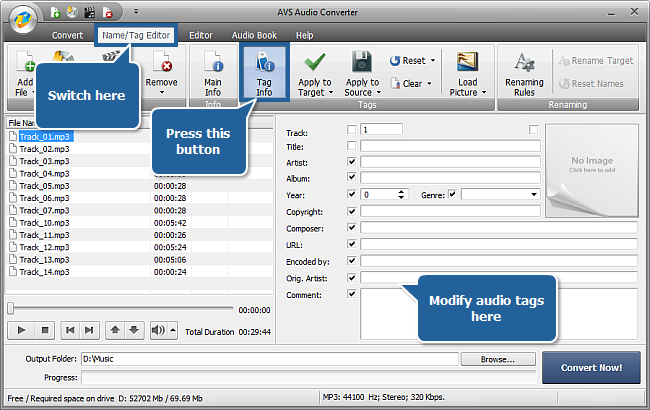
Task: Click the add file quick-access icon
Action: pos(56,13)
